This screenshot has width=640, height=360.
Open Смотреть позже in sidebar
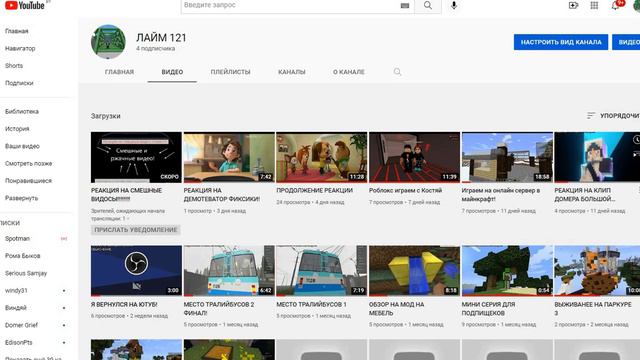tap(29, 163)
